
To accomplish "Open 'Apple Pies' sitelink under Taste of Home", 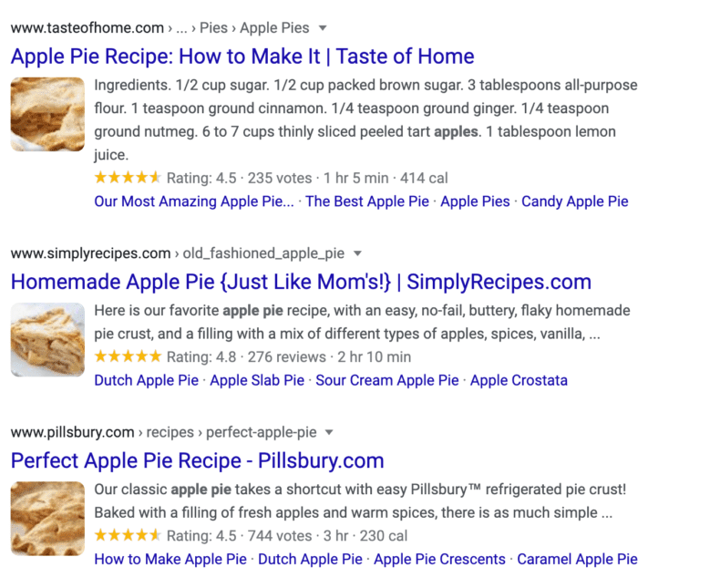I will [x=475, y=201].
